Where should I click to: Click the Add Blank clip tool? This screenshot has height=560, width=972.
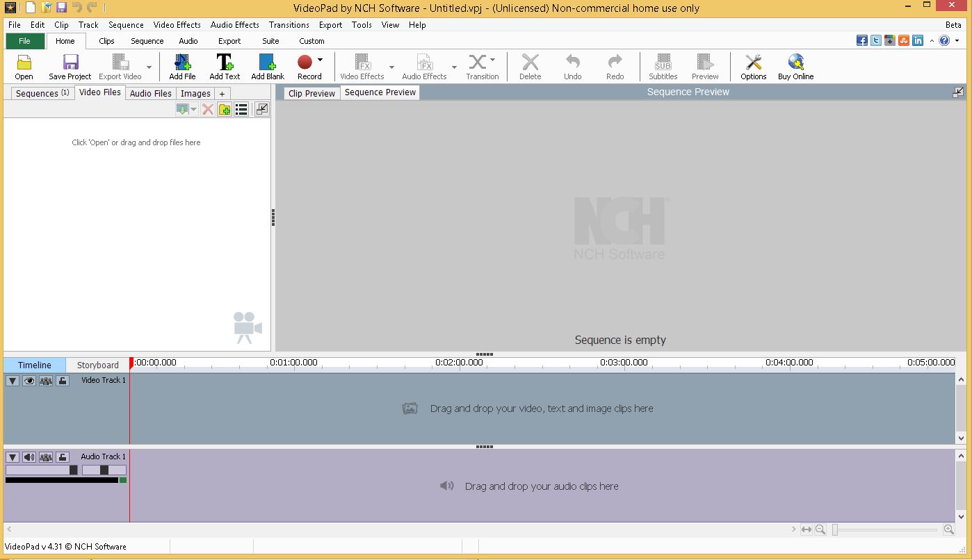click(x=267, y=66)
